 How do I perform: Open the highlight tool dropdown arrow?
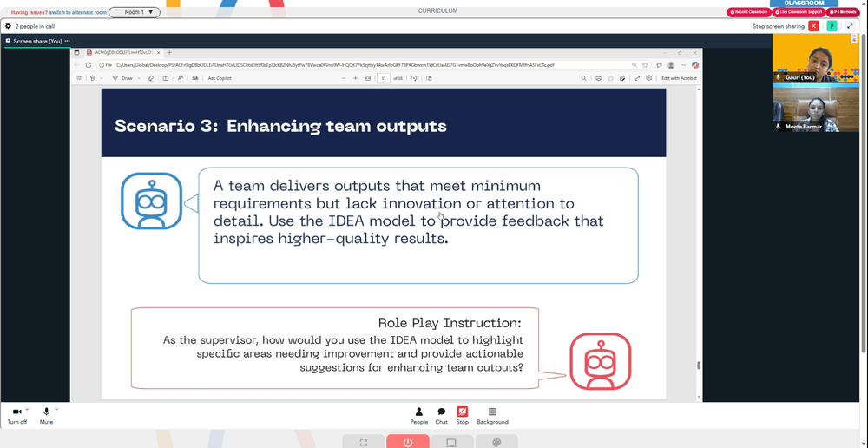[102, 78]
